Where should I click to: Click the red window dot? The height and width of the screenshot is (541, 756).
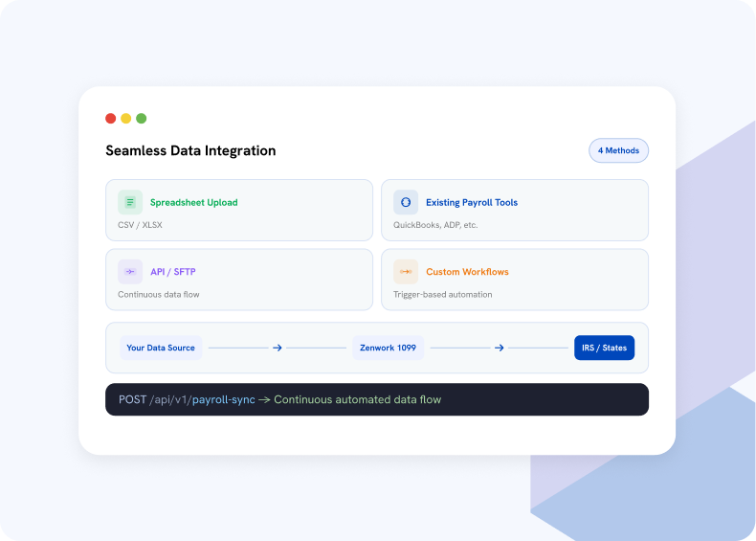110,118
